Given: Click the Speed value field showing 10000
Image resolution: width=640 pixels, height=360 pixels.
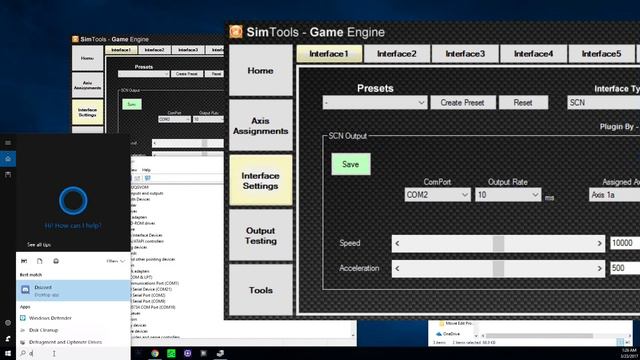Looking at the screenshot, I should tap(625, 243).
